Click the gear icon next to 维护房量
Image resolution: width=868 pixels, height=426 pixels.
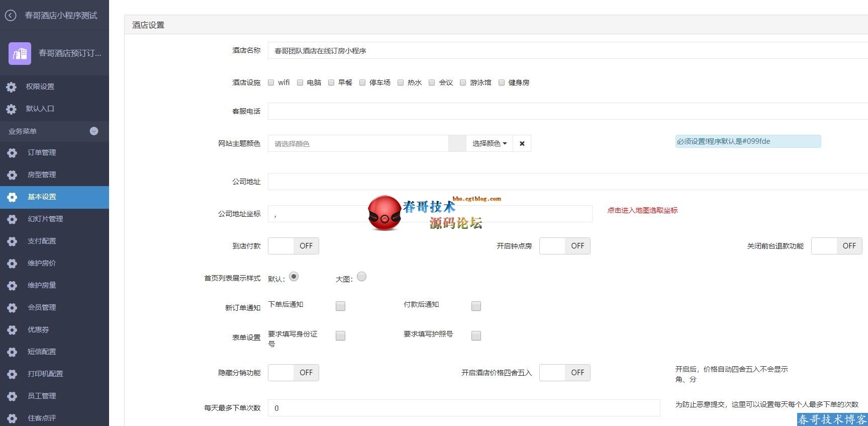12,286
